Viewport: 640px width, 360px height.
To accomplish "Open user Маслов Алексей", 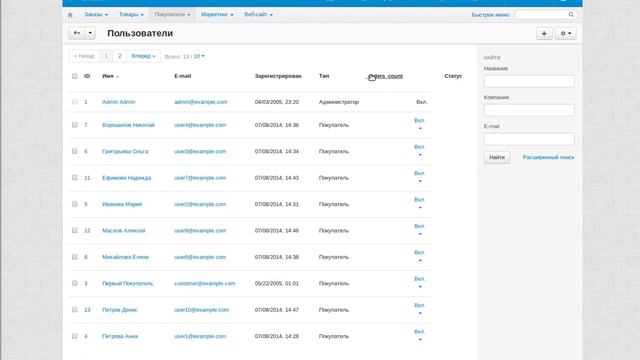I will coord(123,231).
